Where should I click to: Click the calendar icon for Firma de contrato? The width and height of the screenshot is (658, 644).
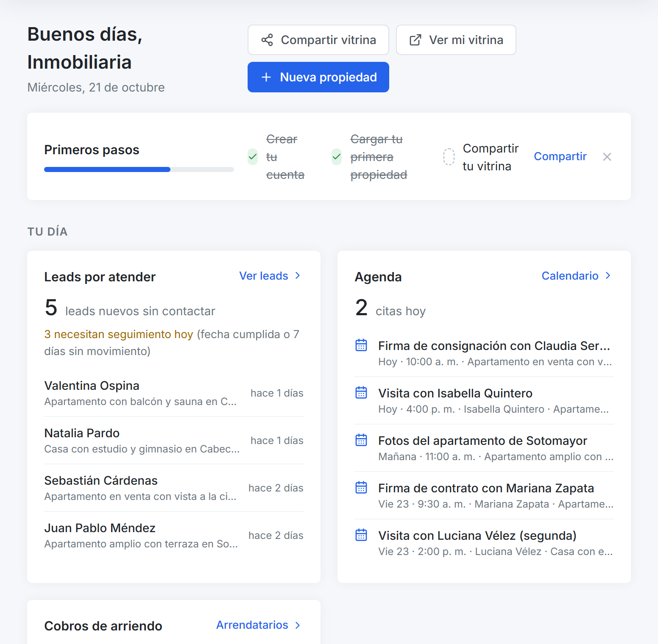tap(361, 488)
